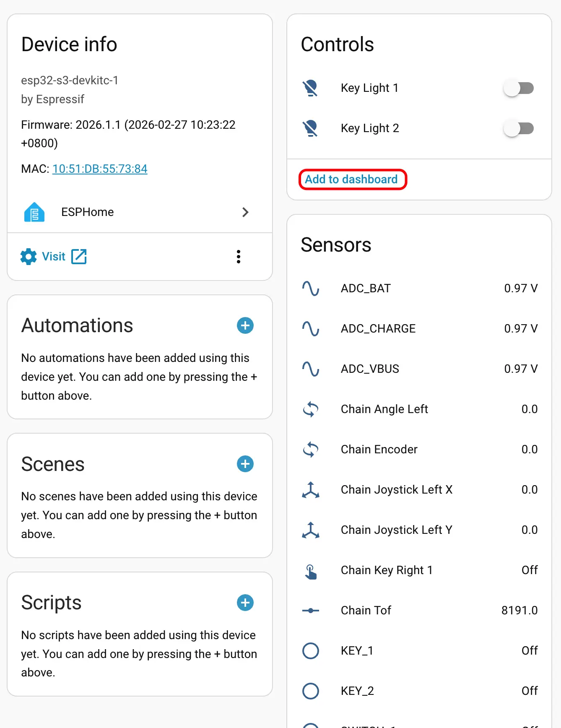The width and height of the screenshot is (561, 728).
Task: Click the external link icon next to Visit
Action: tap(79, 257)
